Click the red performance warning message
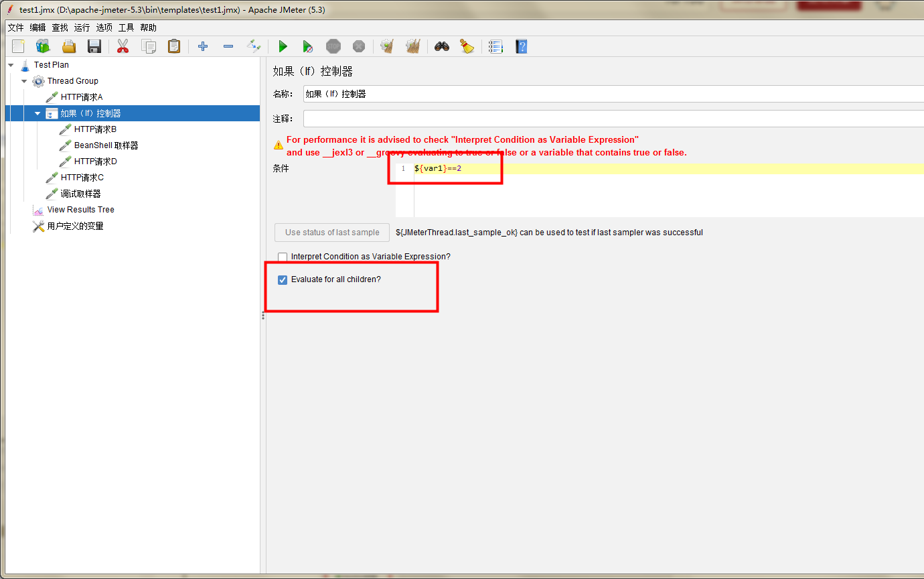 pyautogui.click(x=487, y=146)
